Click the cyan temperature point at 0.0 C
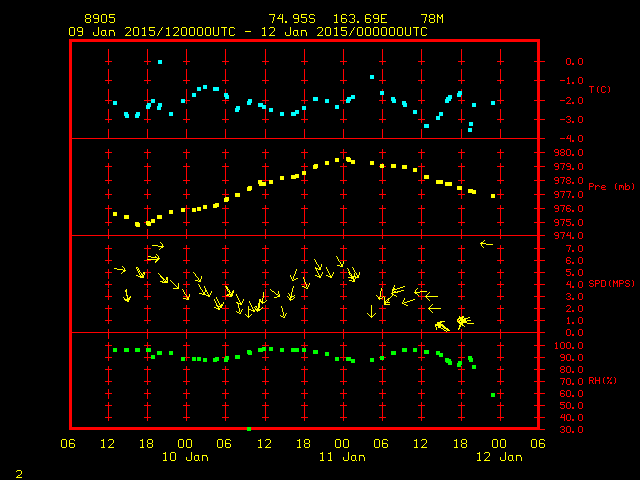The width and height of the screenshot is (640, 480). pyautogui.click(x=160, y=62)
